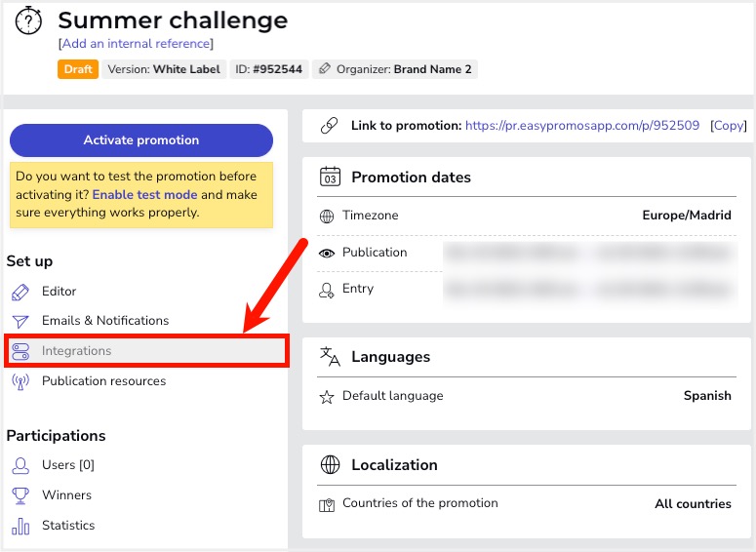This screenshot has height=552, width=756.
Task: Click the chain link icon beside promotion URL
Action: [x=330, y=126]
